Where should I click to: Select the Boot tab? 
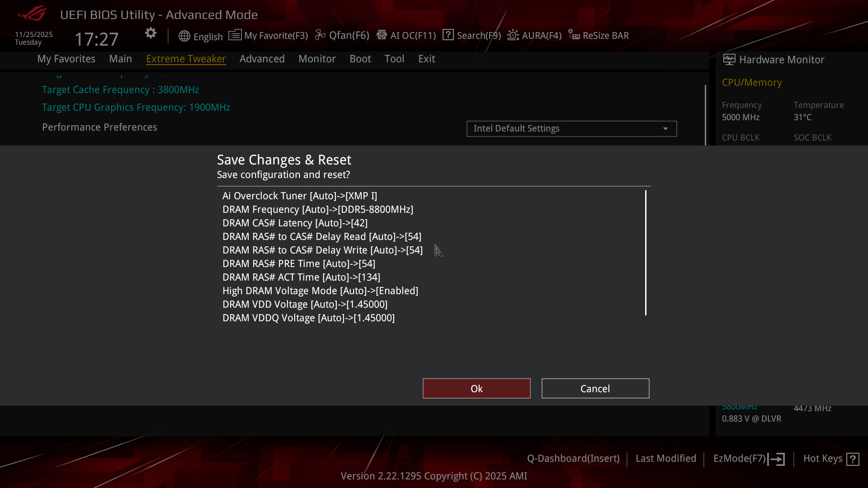360,59
